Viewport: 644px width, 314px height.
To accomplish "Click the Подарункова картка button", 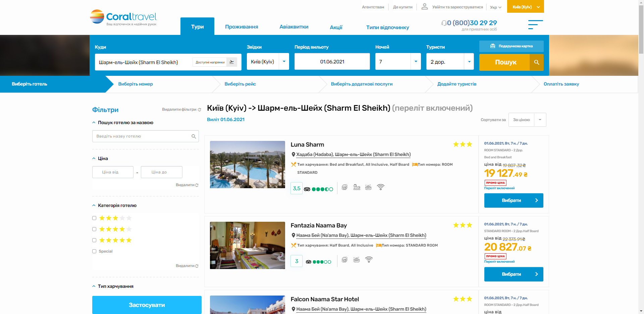I will click(511, 46).
